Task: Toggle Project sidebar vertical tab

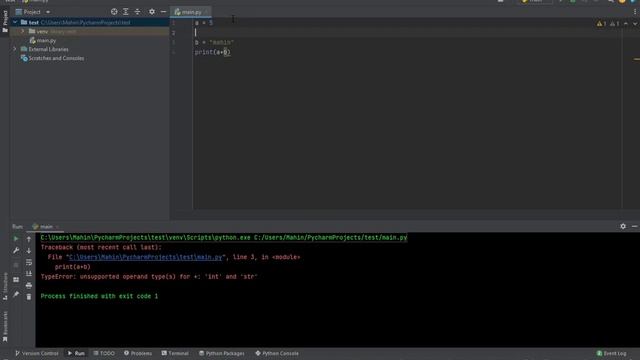Action: 5,21
